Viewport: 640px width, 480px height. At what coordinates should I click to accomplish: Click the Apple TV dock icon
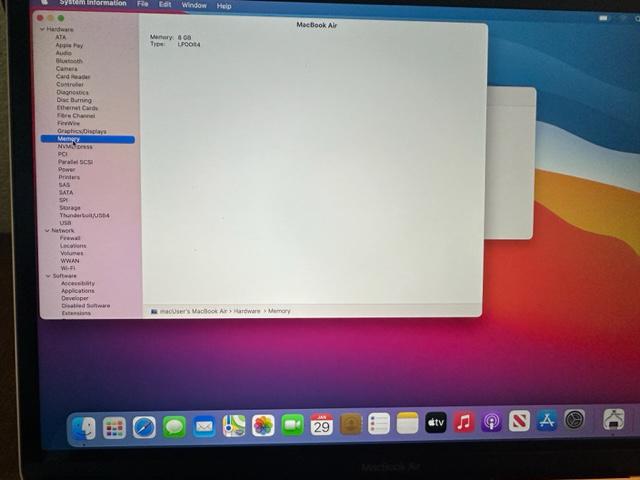435,423
